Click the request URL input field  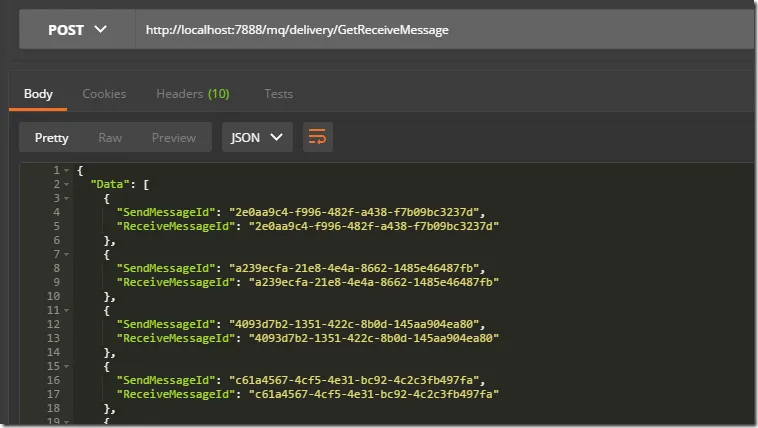[445, 30]
